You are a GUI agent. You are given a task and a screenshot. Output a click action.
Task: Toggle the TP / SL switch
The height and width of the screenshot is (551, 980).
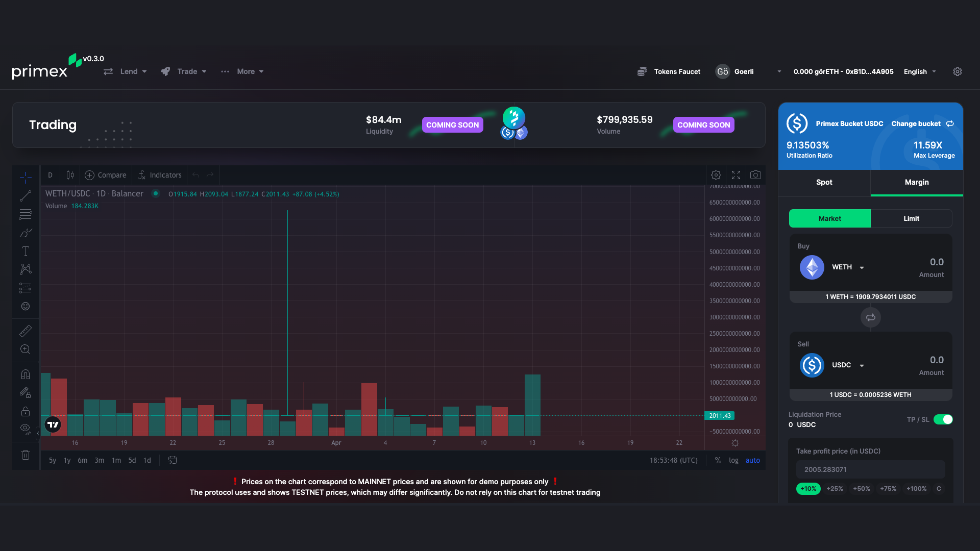[x=943, y=419]
